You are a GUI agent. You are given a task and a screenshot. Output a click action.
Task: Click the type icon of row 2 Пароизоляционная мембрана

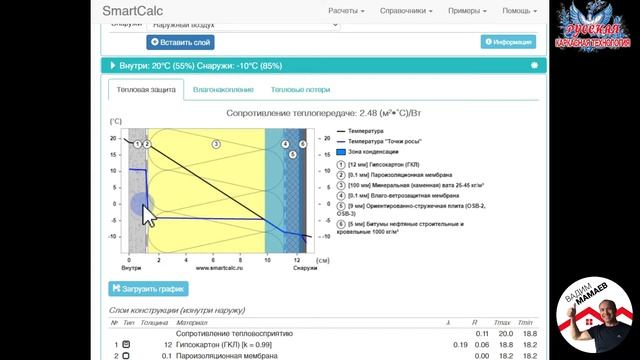[x=126, y=356]
